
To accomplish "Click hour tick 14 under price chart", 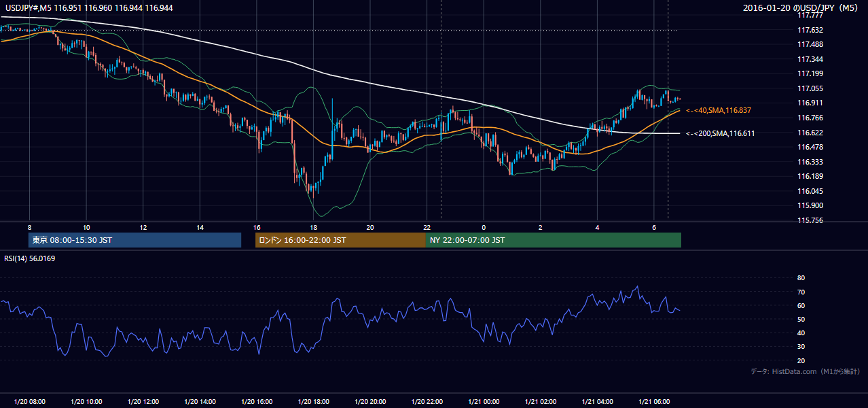I will 200,227.
